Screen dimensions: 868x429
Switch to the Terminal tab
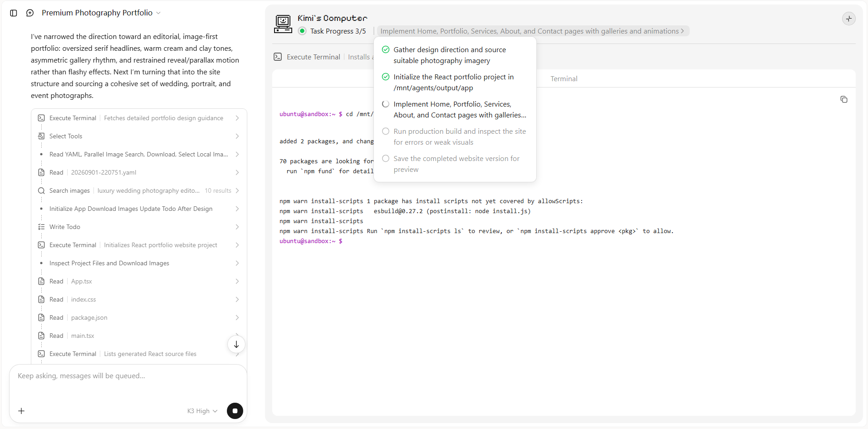tap(564, 78)
